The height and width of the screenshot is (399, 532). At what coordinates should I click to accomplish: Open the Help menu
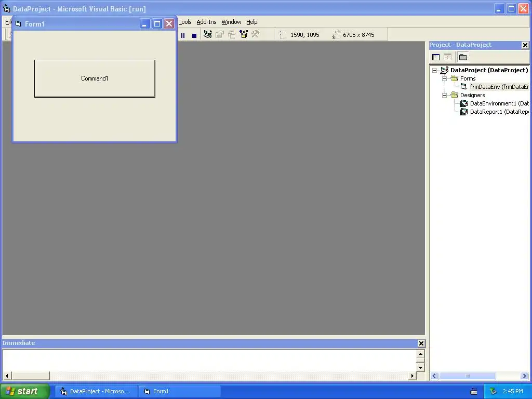point(252,22)
